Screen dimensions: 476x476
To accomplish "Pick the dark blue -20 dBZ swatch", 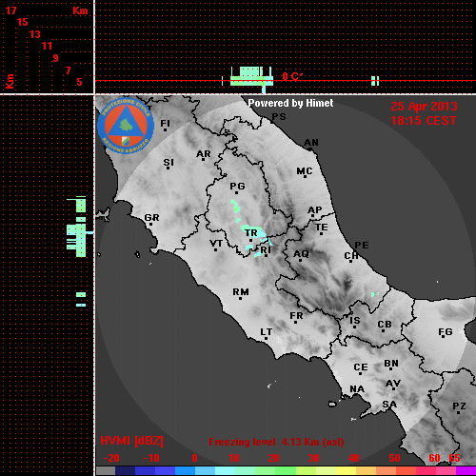I will coord(125,470).
